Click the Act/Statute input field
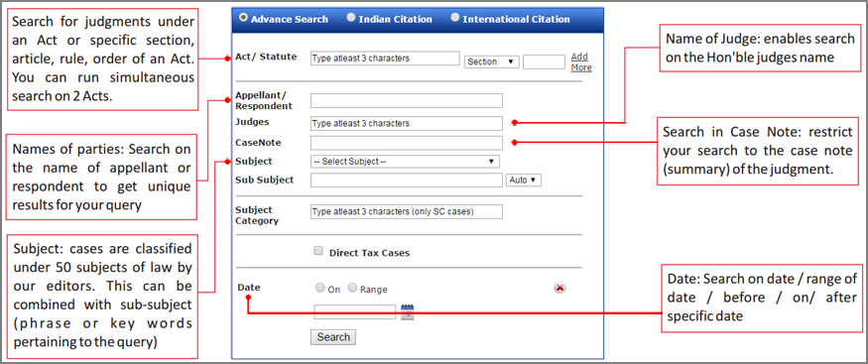The image size is (868, 364). (x=385, y=59)
